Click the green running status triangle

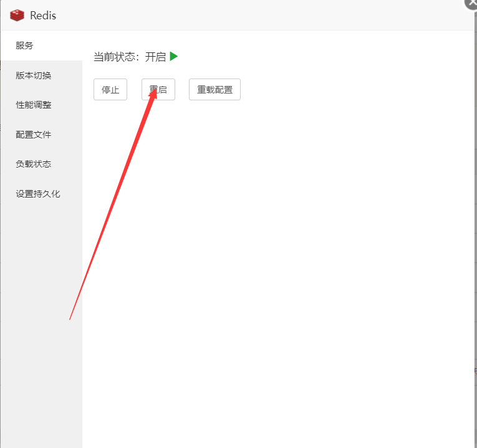[x=174, y=56]
